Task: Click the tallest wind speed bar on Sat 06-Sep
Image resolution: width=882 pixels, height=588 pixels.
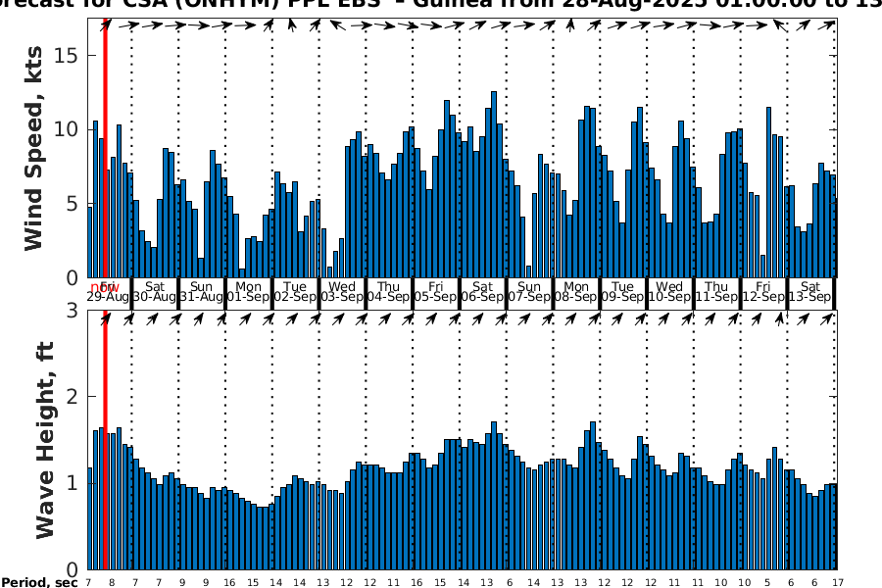Action: point(494,184)
